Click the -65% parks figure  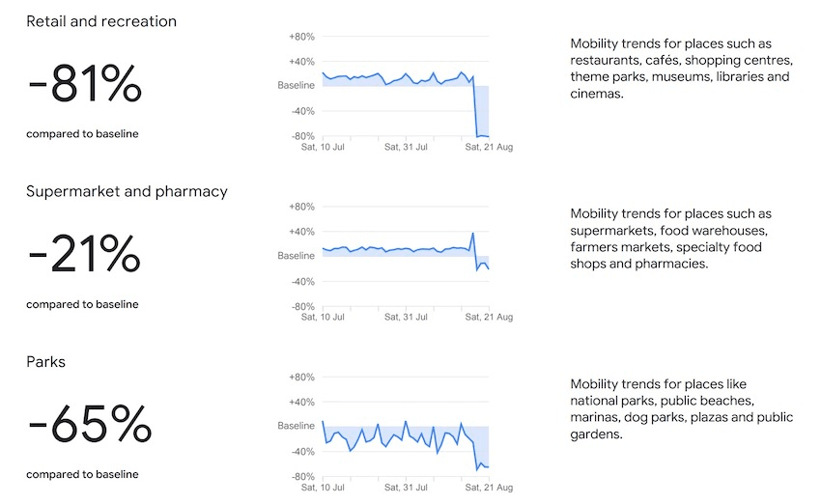90,426
